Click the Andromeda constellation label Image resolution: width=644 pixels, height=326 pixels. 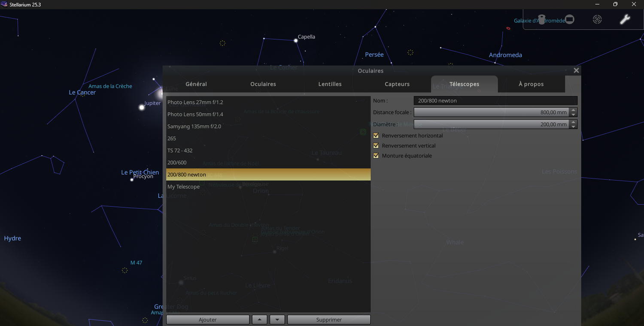pos(505,55)
